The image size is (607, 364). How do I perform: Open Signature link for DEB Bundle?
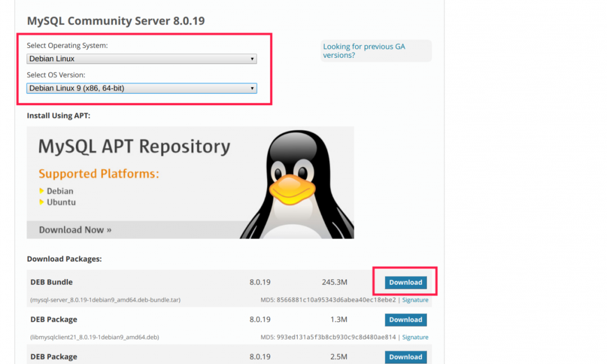(x=415, y=300)
